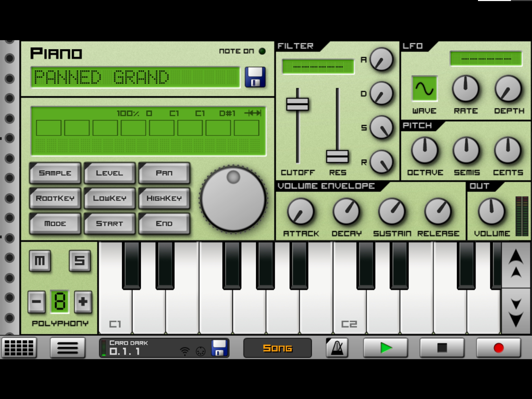
Task: Select the RootKey parameter button
Action: pos(55,198)
